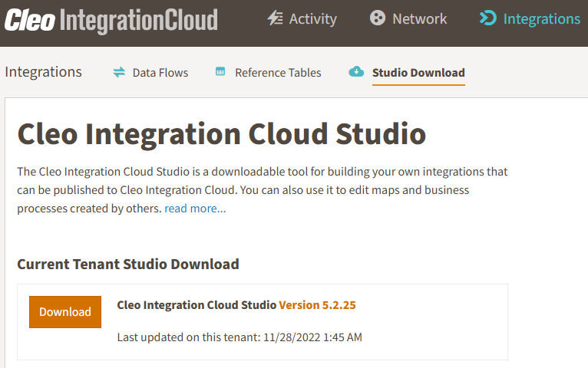Click the Reference Tables grid icon
The width and height of the screenshot is (588, 368).
pos(220,71)
